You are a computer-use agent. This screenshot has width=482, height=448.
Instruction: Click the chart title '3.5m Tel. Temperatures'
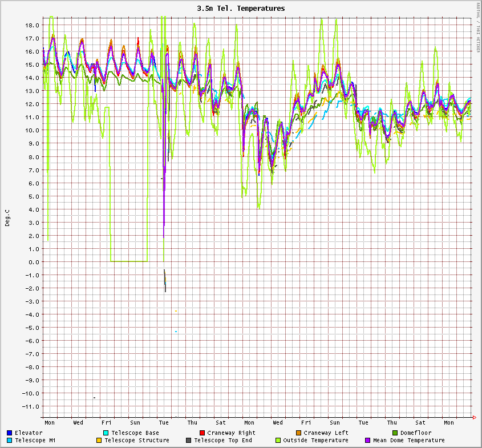(x=241, y=9)
